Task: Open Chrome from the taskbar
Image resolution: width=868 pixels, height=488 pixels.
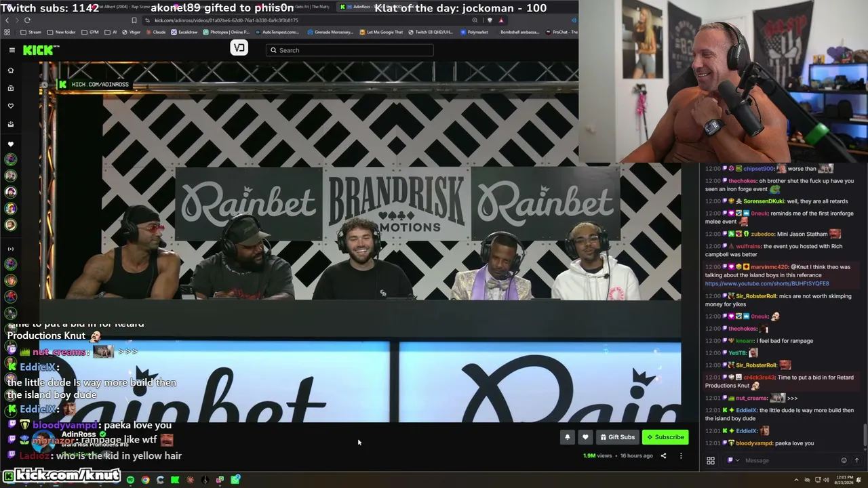Action: [145, 480]
